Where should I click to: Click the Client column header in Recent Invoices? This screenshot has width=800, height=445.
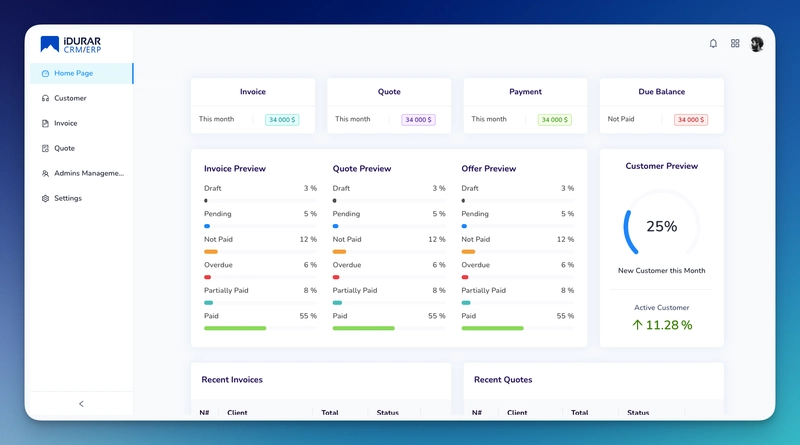point(237,412)
